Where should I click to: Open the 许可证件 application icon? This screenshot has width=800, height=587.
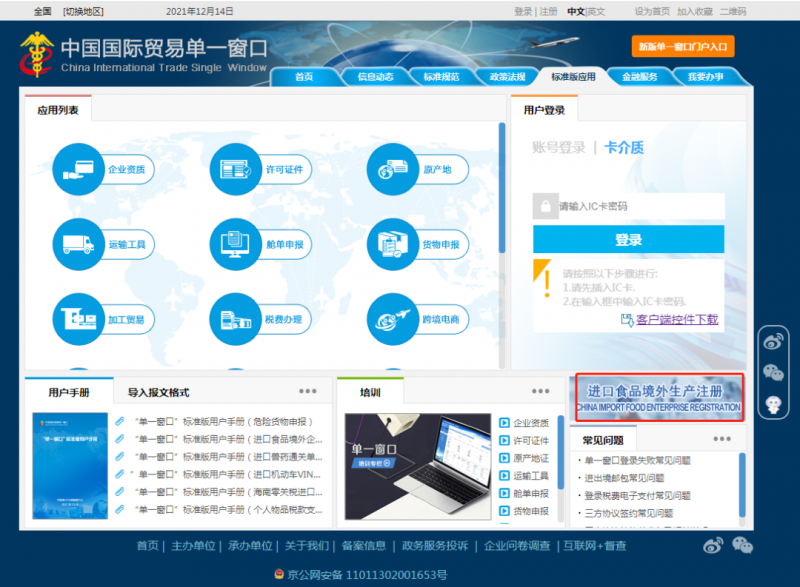click(236, 169)
